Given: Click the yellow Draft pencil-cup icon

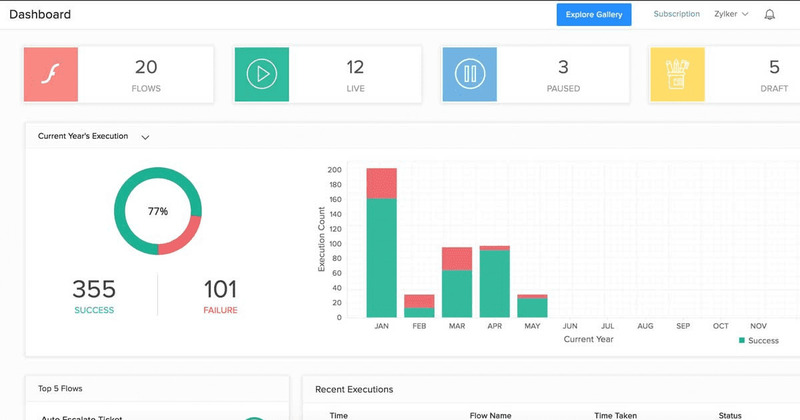Looking at the screenshot, I should (677, 75).
